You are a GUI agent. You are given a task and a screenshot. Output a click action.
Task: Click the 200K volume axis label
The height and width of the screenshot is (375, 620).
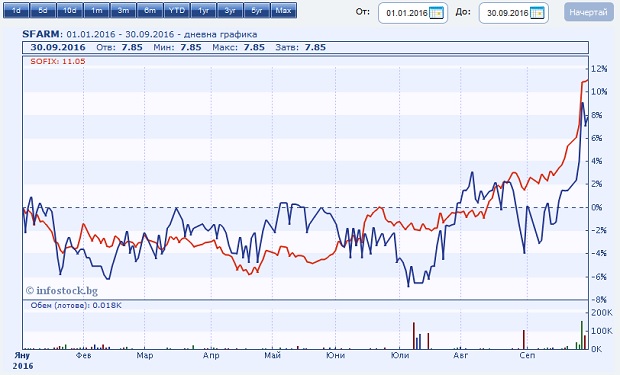[x=601, y=312]
